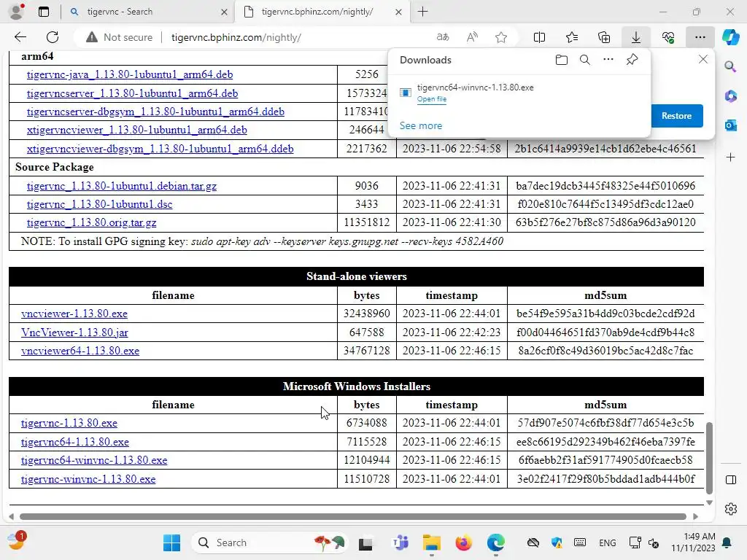The height and width of the screenshot is (560, 747).
Task: Open Outlook icon in Edge sidebar
Action: [x=730, y=125]
